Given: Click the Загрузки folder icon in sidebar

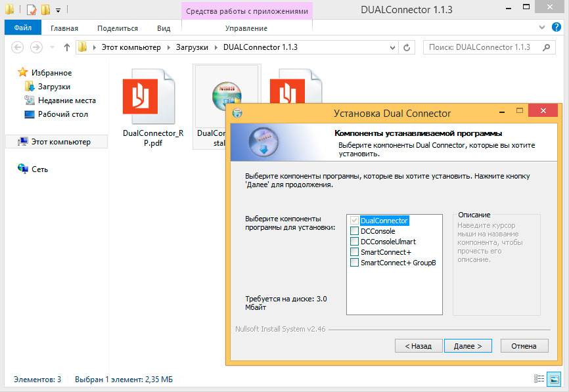Looking at the screenshot, I should pos(30,87).
